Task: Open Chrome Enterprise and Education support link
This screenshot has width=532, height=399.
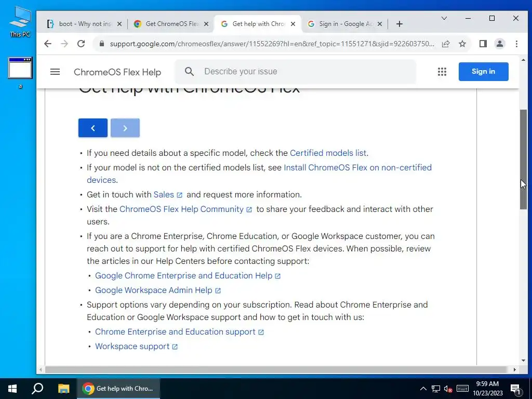Action: point(175,332)
